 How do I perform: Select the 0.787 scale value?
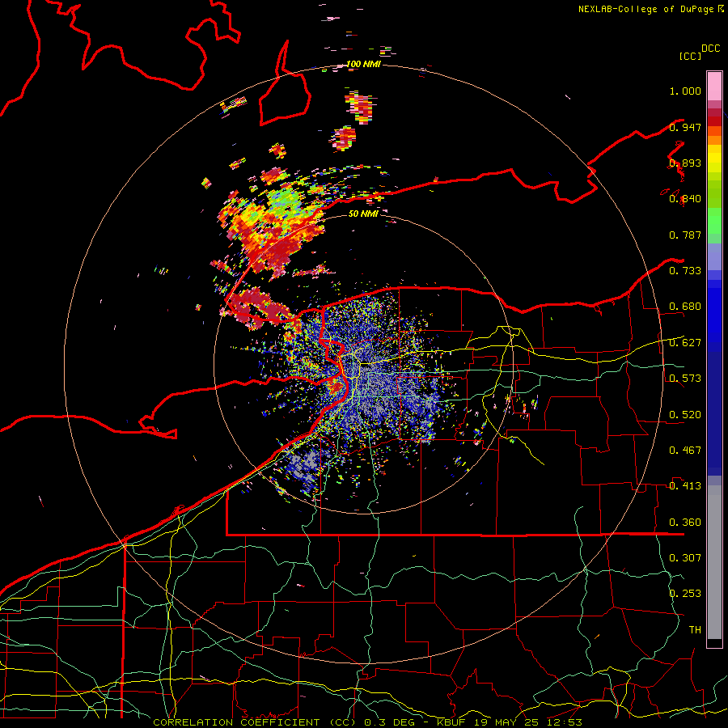coord(685,235)
